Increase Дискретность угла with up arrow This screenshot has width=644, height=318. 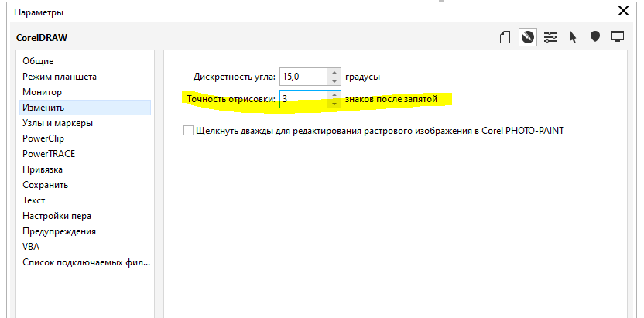click(334, 73)
